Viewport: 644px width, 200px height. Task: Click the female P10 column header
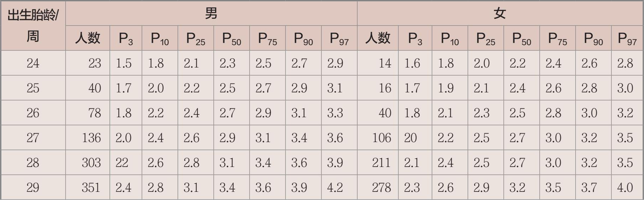(450, 38)
